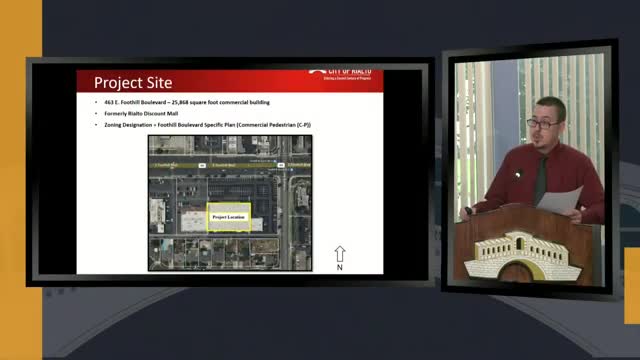The width and height of the screenshot is (640, 360).
Task: Select the right route shield on Foothill Blvd
Action: point(281,165)
